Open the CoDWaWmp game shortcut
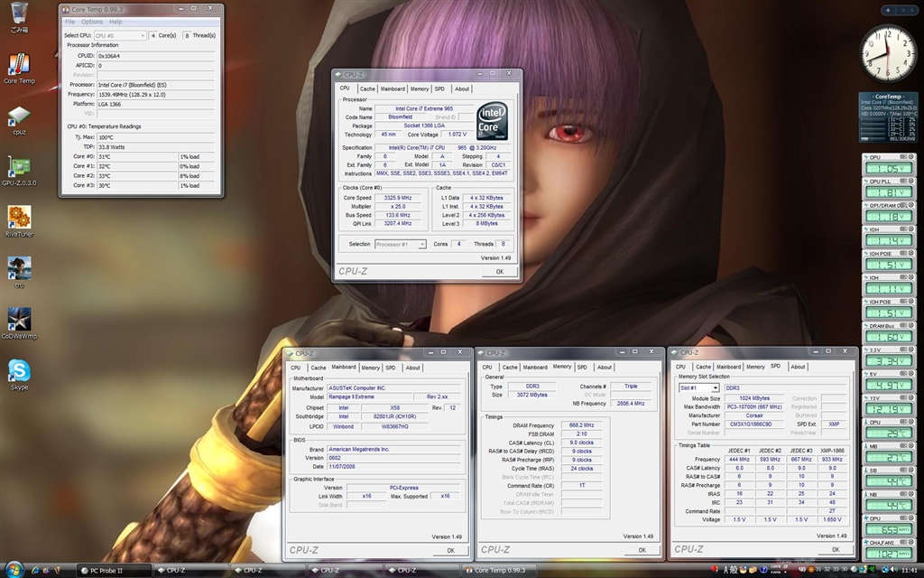 (18, 320)
